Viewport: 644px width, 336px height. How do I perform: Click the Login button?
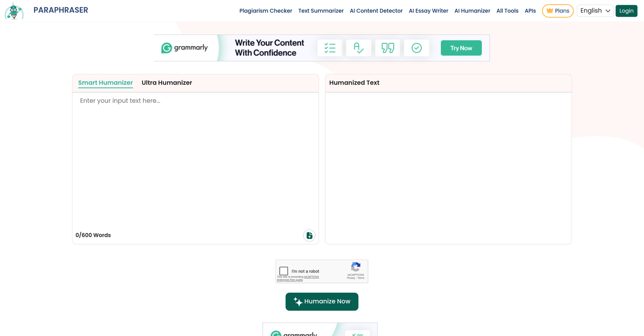[x=626, y=11]
